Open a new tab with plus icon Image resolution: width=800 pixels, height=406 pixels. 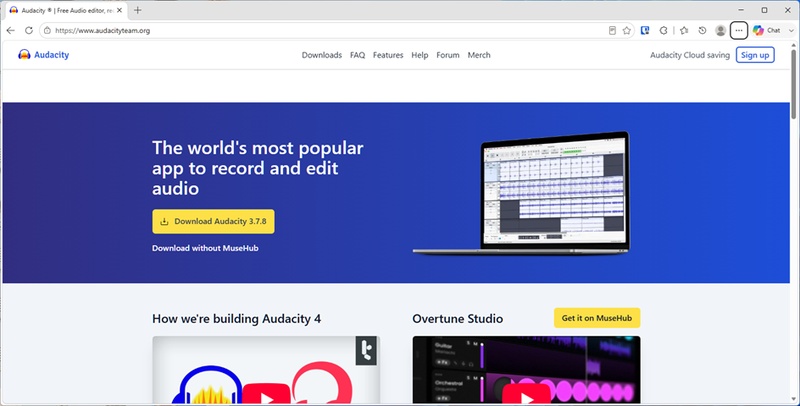pos(138,10)
